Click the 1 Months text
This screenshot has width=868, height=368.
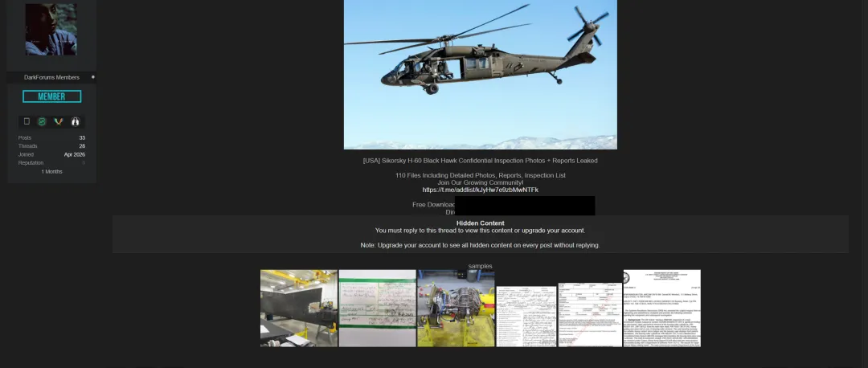pos(52,172)
